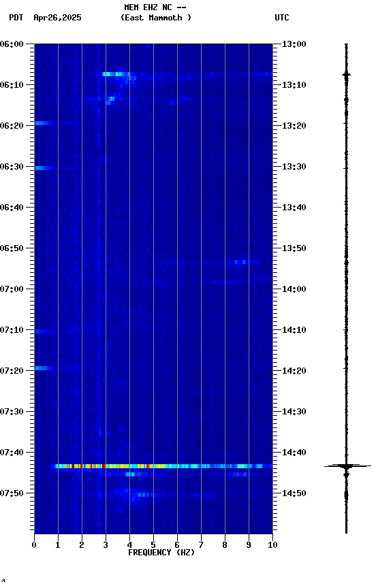This screenshot has width=376, height=588.
Task: Click the 07:30 PDT time label
Action: click(x=12, y=412)
